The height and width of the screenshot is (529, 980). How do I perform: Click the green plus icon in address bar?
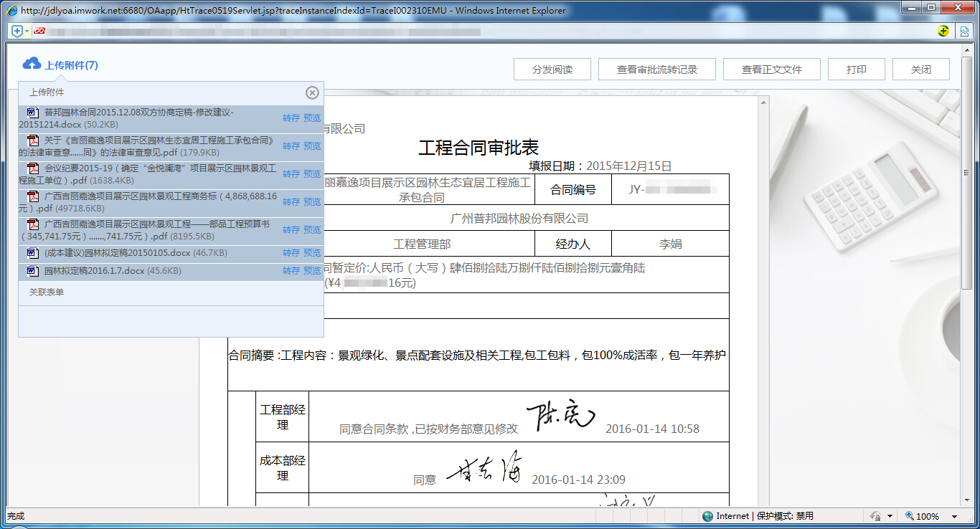coord(943,31)
